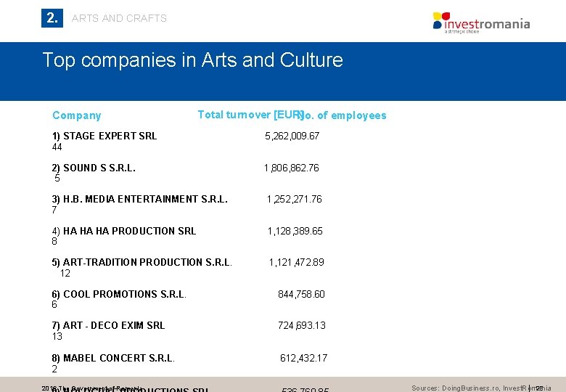Image resolution: width=566 pixels, height=392 pixels.
Task: Select '8) MABEL CONCERT S.R.L.' name
Action: click(x=113, y=358)
